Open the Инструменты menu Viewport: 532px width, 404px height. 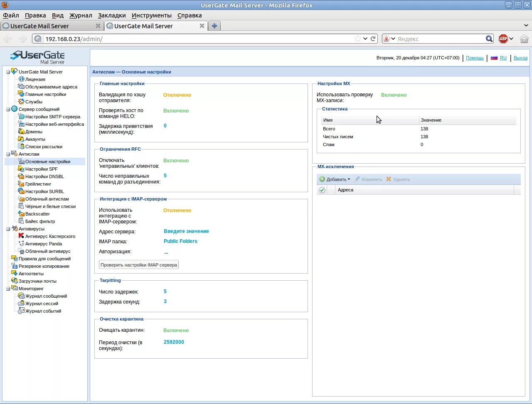(152, 15)
